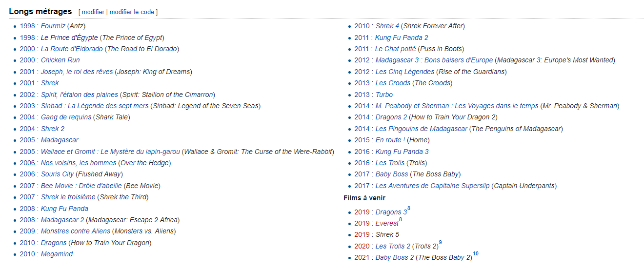Image resolution: width=644 pixels, height=268 pixels.
Task: Open Joseph, le roi des rêves link
Action: 77,72
